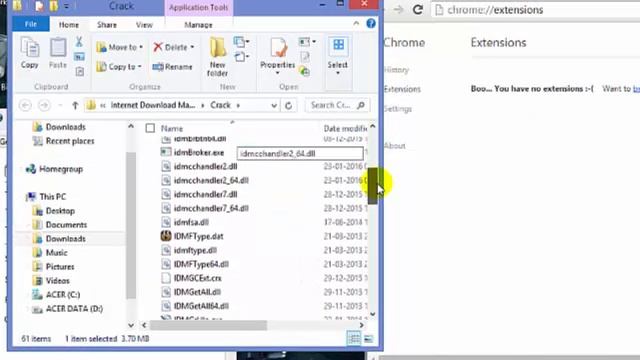
Task: Sort by the Date modified column header
Action: pos(345,129)
